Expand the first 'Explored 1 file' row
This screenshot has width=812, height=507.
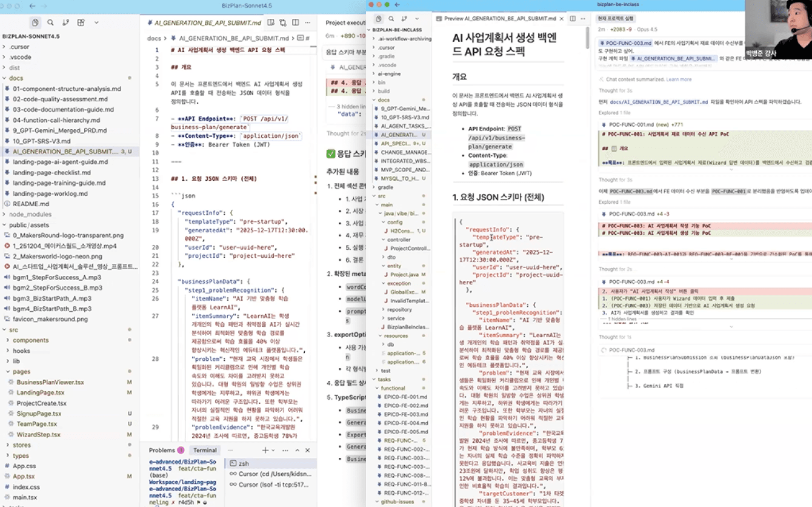click(x=614, y=113)
